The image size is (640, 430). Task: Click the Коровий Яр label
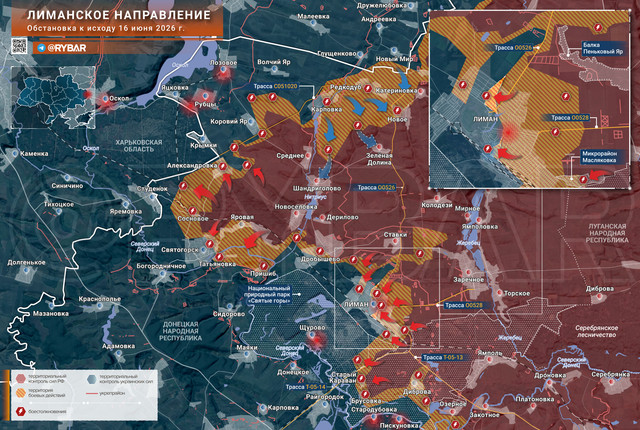pos(229,121)
